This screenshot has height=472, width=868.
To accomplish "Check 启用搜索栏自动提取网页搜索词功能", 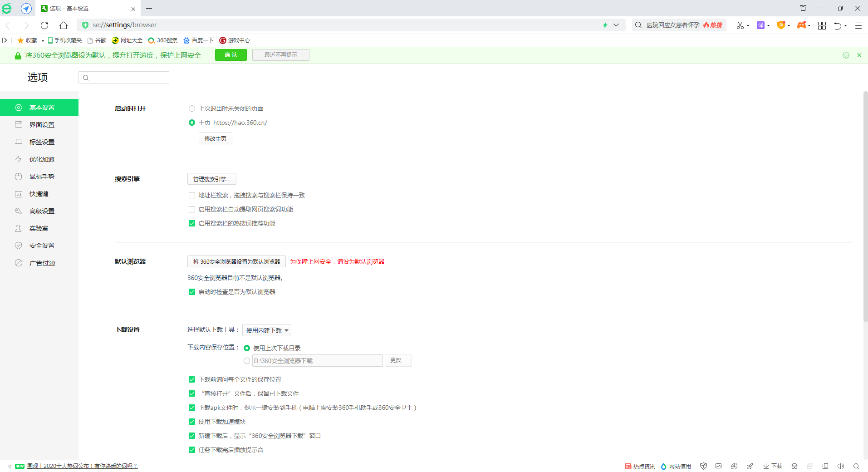I will click(x=192, y=209).
